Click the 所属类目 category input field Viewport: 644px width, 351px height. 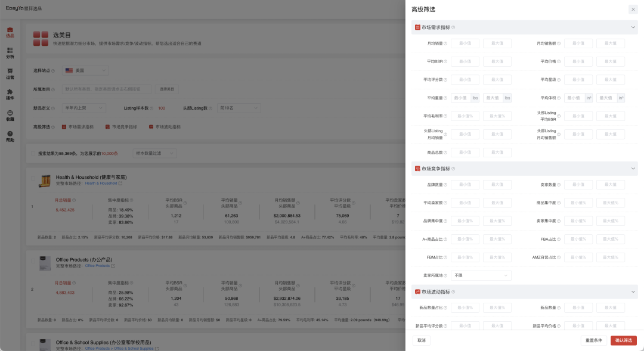point(107,89)
